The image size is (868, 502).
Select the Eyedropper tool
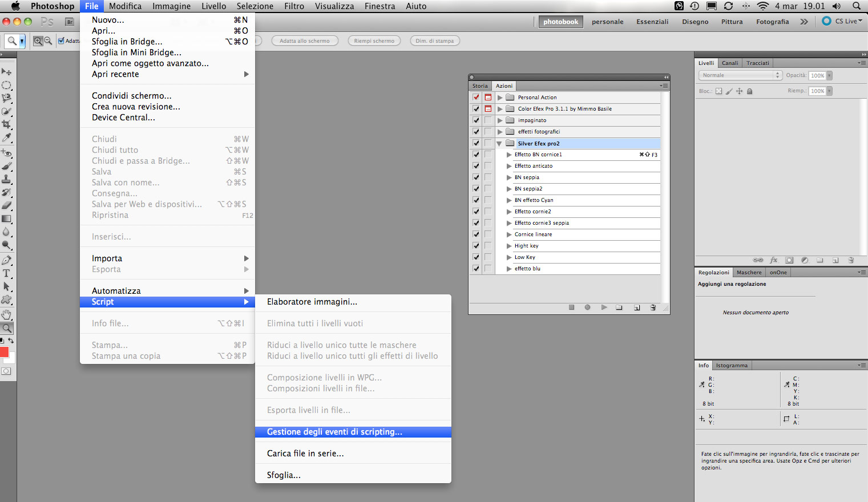tap(7, 137)
